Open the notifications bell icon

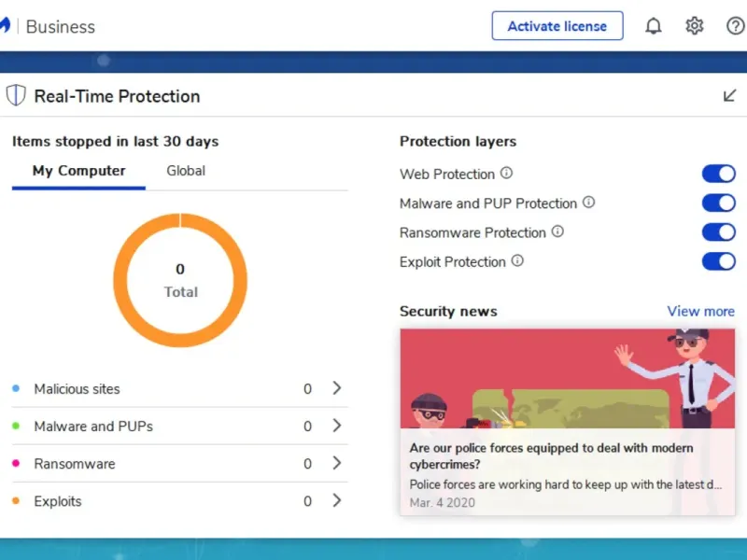coord(654,26)
